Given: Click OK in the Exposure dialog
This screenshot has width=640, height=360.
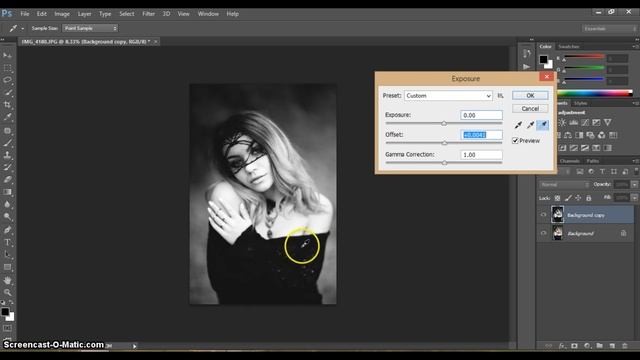Looking at the screenshot, I should [530, 96].
